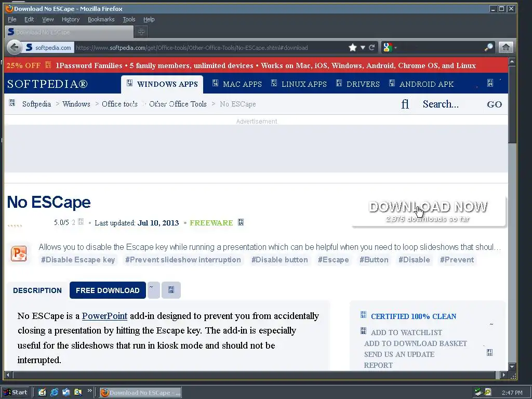Click the vertical scrollbar down arrow

(x=512, y=366)
